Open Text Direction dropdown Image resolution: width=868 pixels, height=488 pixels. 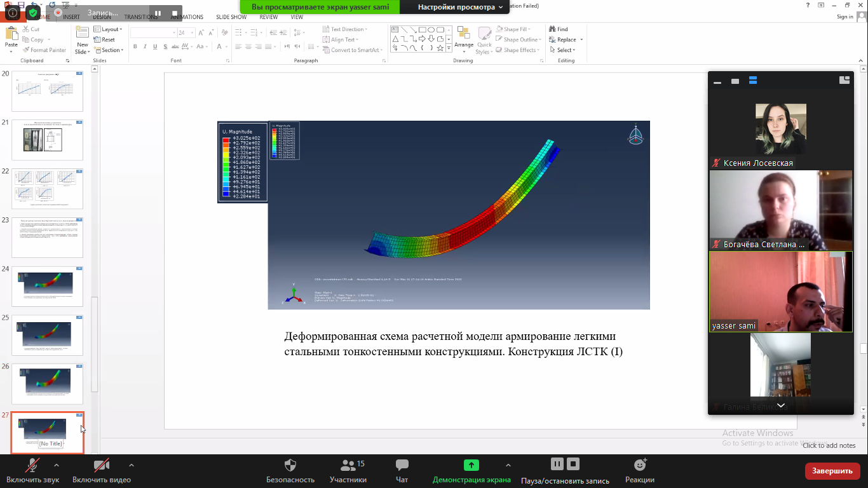click(x=345, y=29)
